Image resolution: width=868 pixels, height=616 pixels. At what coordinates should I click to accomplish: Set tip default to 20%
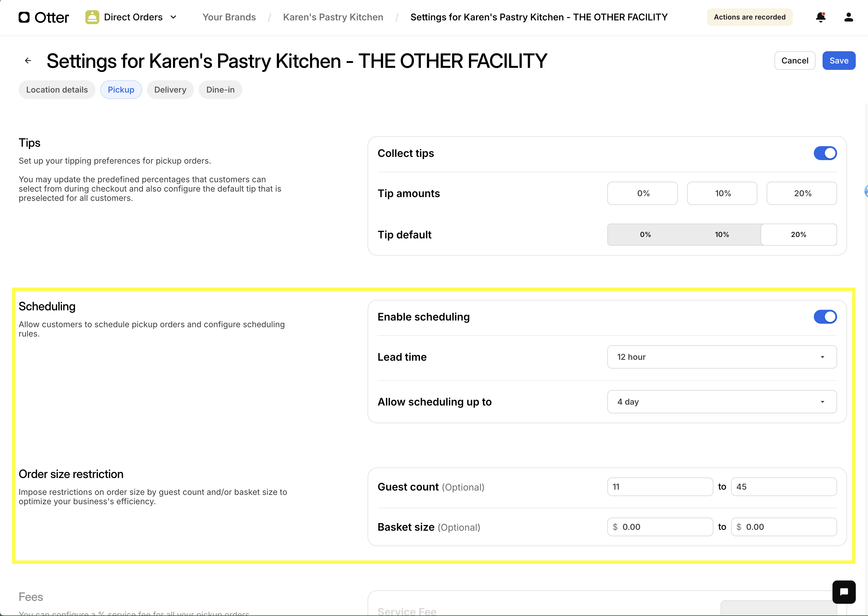tap(799, 234)
